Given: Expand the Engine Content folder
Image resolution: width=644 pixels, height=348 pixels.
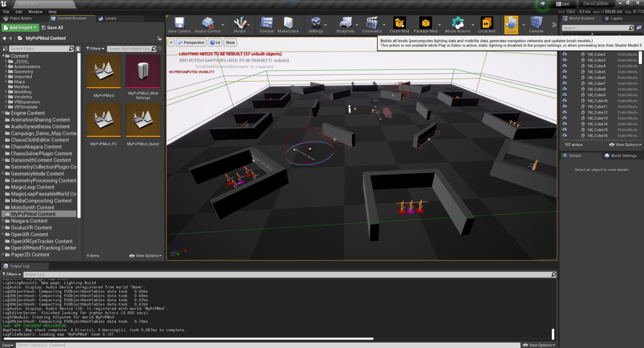Looking at the screenshot, I should pyautogui.click(x=3, y=113).
